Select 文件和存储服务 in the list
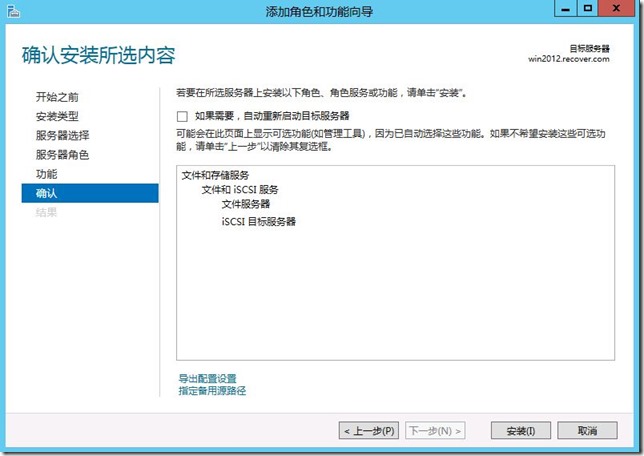 point(215,175)
